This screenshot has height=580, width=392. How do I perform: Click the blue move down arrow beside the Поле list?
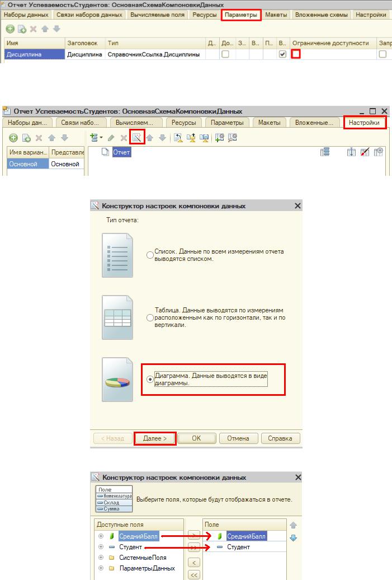(x=293, y=538)
